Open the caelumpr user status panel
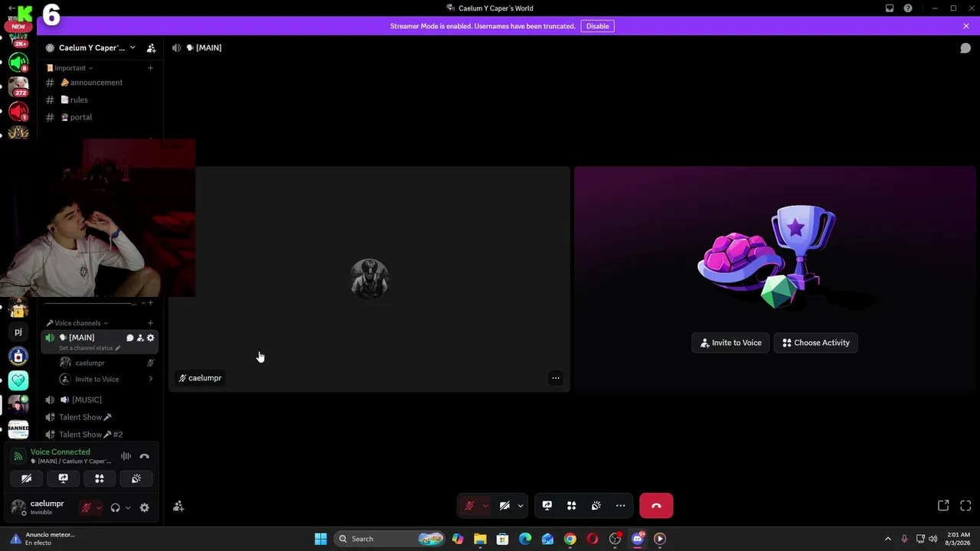The width and height of the screenshot is (980, 551). (41, 507)
